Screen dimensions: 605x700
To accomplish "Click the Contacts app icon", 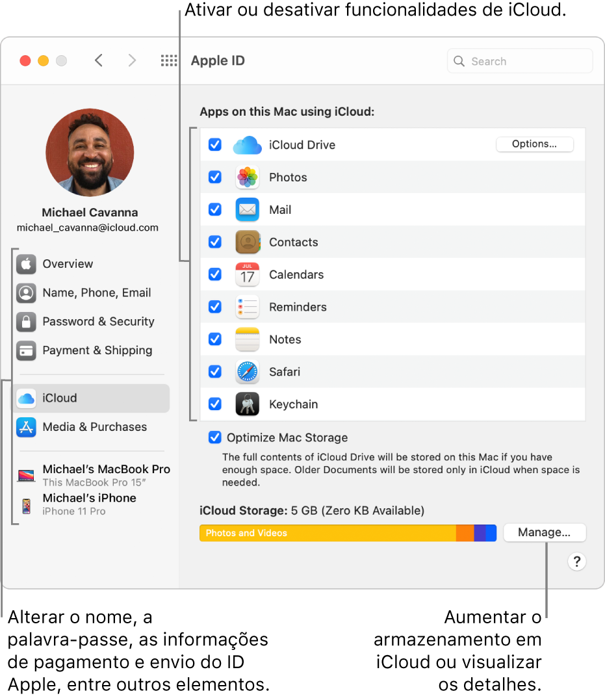I will [248, 242].
